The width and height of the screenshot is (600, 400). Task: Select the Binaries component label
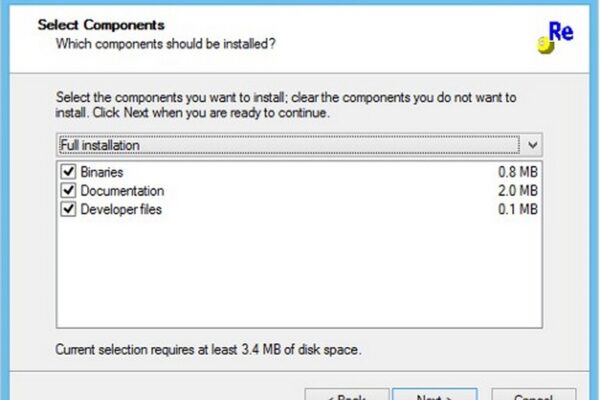(x=102, y=172)
